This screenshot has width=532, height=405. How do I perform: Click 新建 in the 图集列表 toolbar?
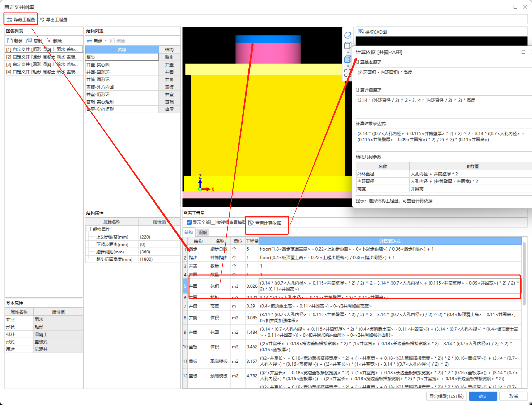[x=15, y=41]
